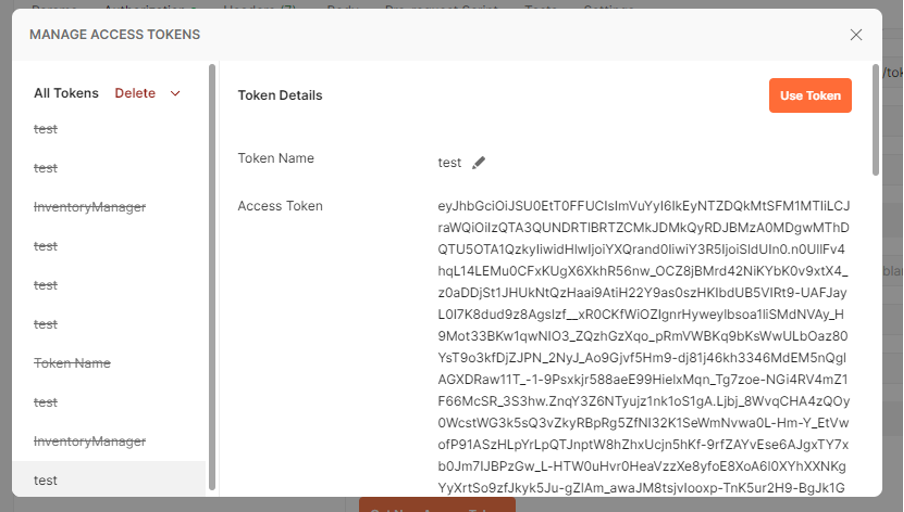
Task: Select the second test token from top
Action: [46, 168]
